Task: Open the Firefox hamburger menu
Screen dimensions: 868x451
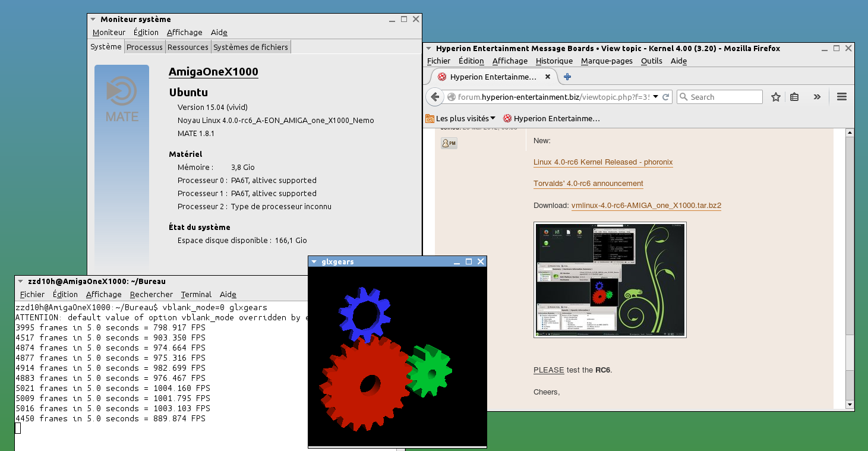Action: [x=841, y=97]
